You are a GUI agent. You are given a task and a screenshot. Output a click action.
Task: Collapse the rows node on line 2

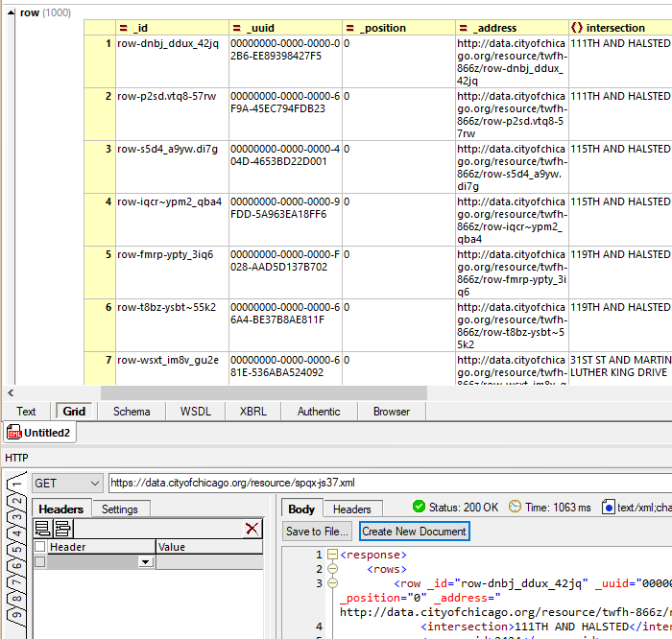332,569
